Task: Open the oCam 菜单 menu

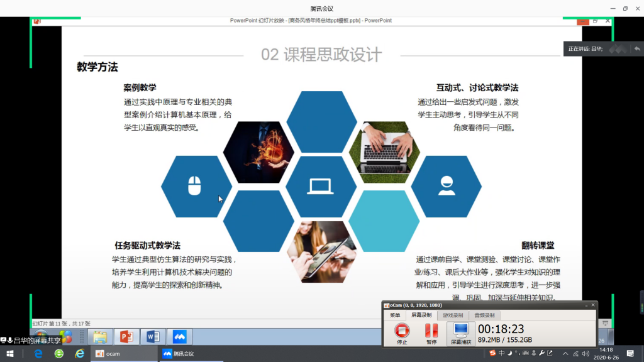Action: (394, 315)
